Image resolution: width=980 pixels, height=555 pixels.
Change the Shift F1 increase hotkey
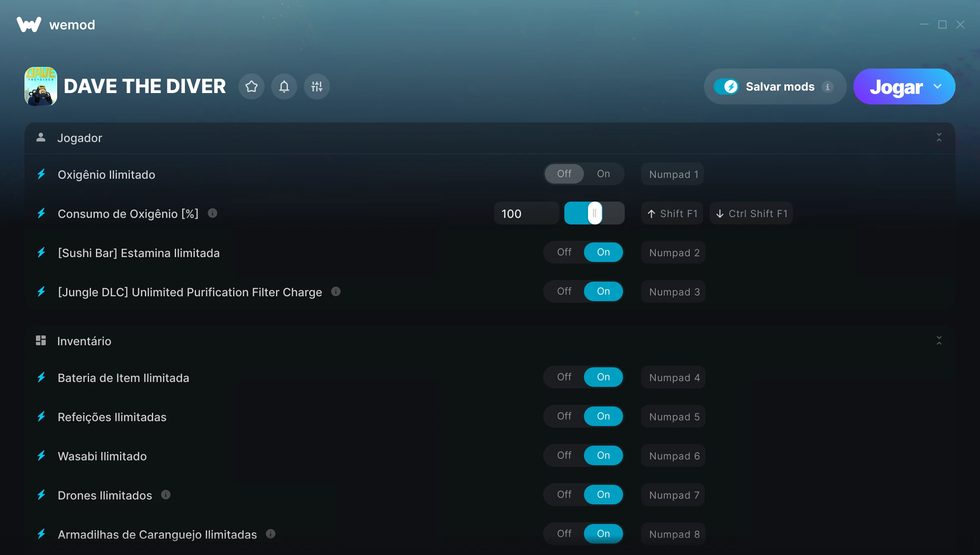(x=672, y=213)
